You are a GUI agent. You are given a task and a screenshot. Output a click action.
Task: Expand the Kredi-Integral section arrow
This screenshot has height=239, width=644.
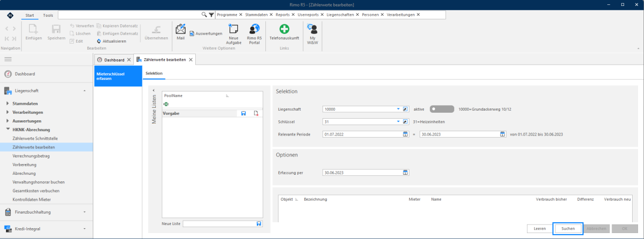point(84,229)
